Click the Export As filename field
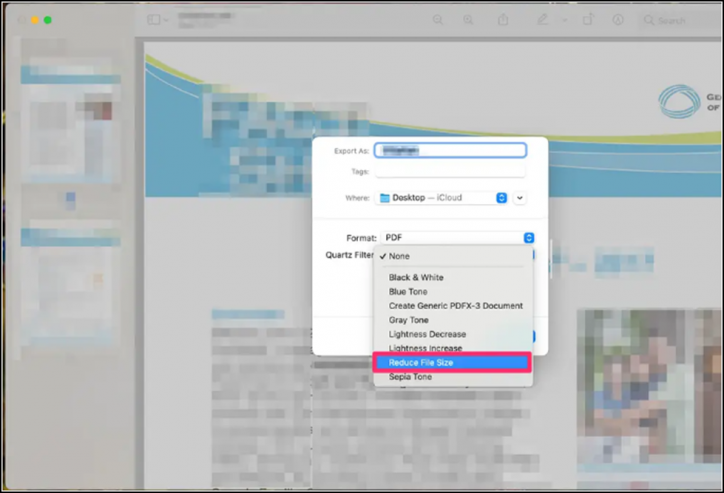Screen dimensions: 724x493 click(x=450, y=150)
